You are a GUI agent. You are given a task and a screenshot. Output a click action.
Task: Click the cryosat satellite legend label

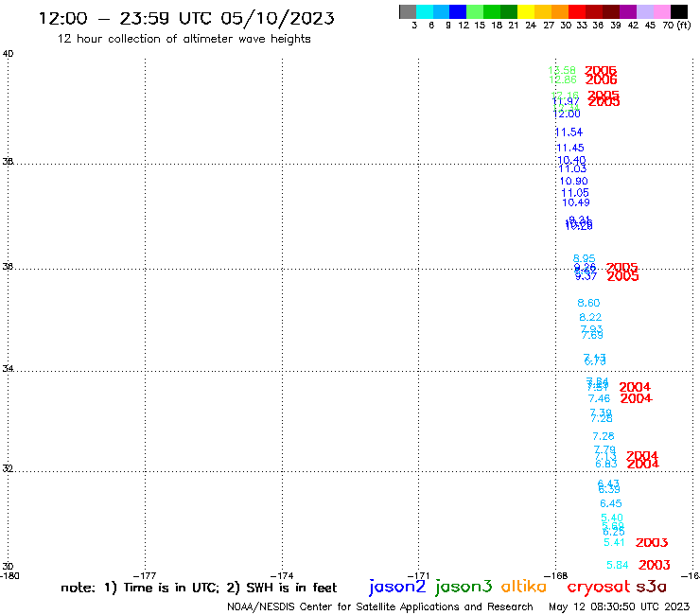[x=599, y=587]
